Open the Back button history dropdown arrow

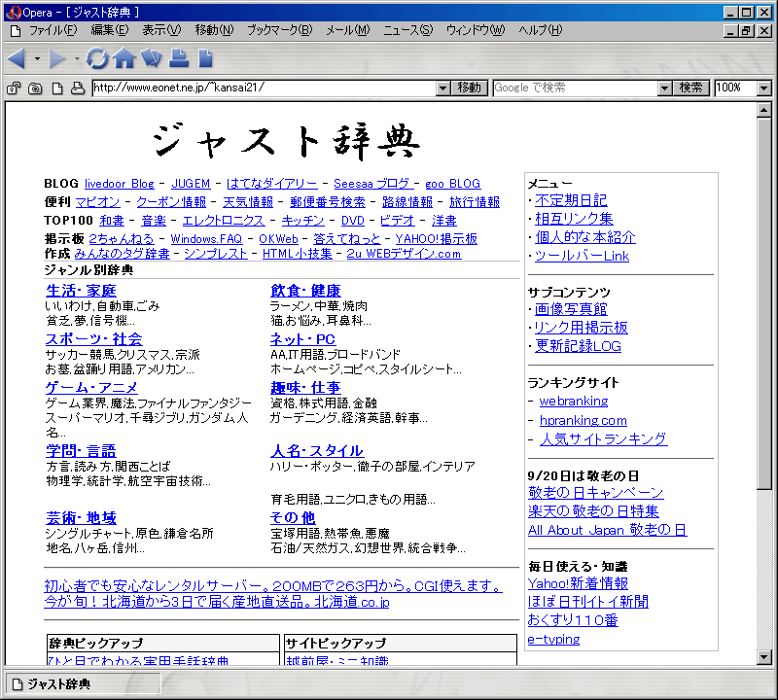[37, 59]
